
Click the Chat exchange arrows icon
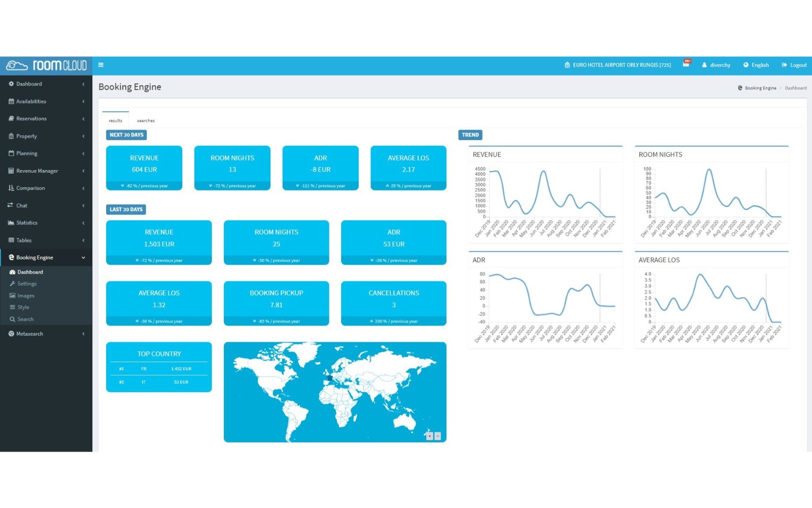11,206
